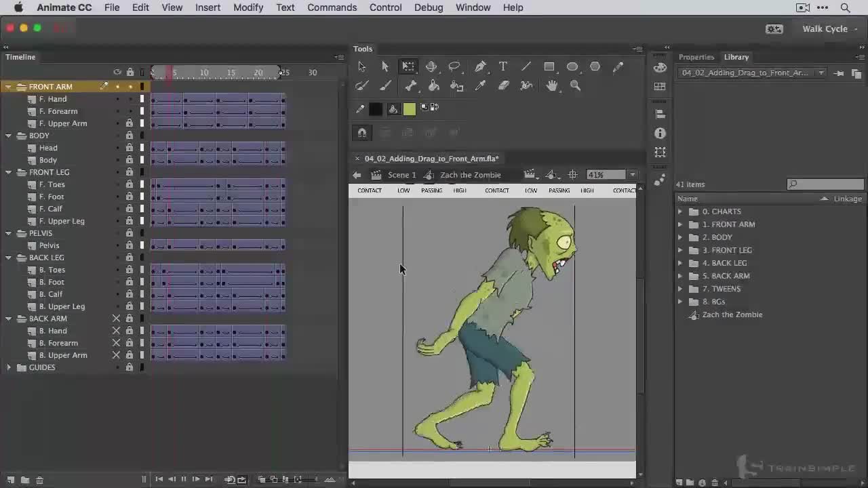
Task: Select the Paint Bucket tool
Action: point(434,85)
